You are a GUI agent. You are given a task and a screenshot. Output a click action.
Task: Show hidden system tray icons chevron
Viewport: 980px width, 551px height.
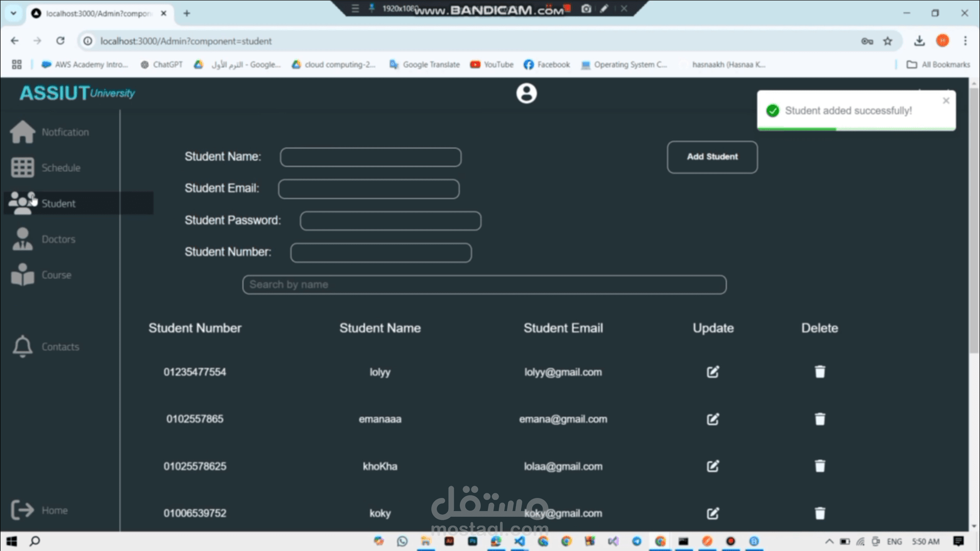coord(829,541)
